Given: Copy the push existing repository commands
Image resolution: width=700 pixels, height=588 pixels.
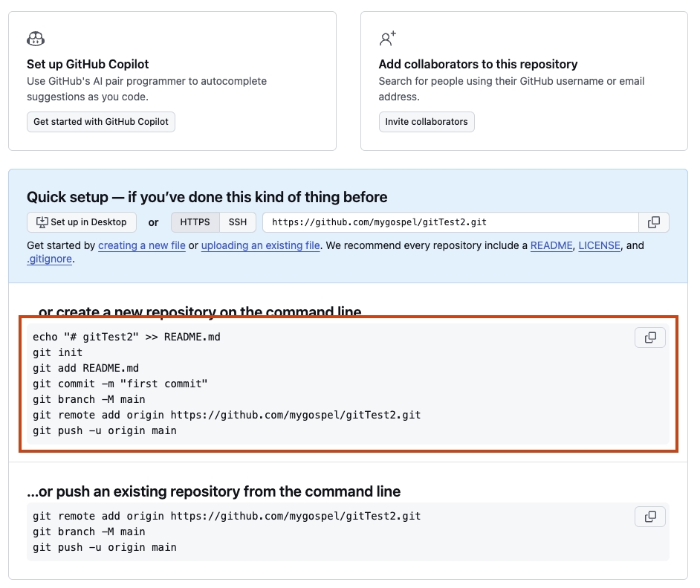Looking at the screenshot, I should pyautogui.click(x=650, y=516).
